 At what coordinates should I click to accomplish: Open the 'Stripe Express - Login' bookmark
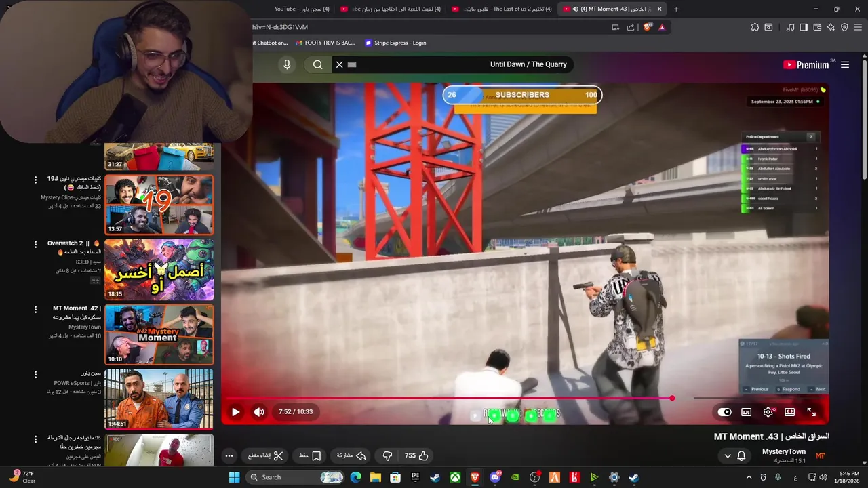(395, 43)
